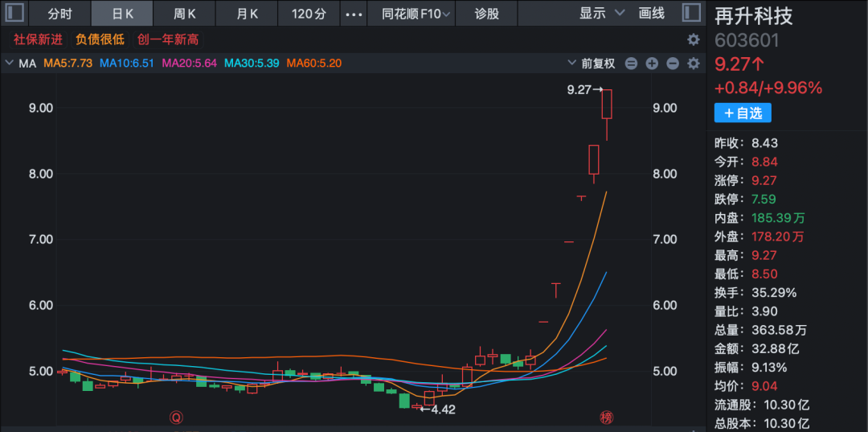Click the plus zoom icon beside 前复权
The height and width of the screenshot is (432, 868).
click(x=652, y=64)
